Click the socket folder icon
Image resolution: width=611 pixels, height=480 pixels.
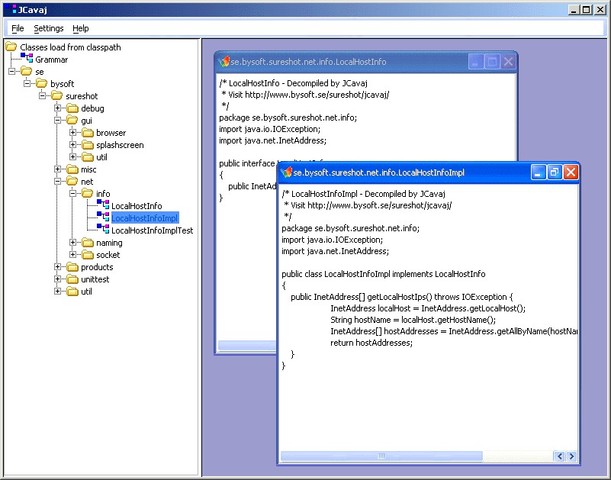click(x=88, y=254)
